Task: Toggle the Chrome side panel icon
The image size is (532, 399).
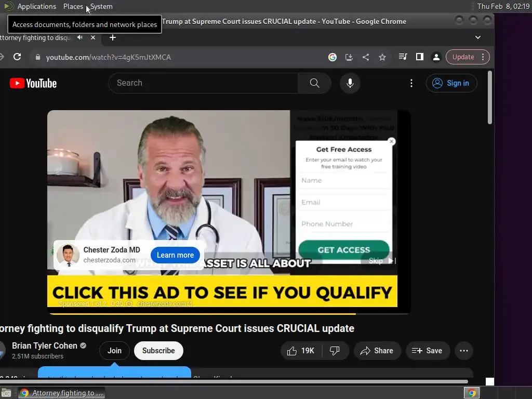Action: click(420, 57)
